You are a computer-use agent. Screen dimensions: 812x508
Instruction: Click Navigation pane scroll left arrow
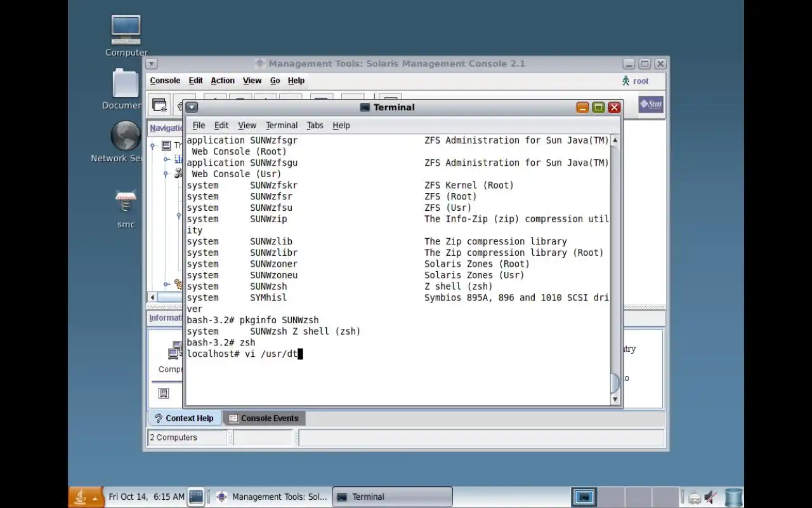point(152,297)
